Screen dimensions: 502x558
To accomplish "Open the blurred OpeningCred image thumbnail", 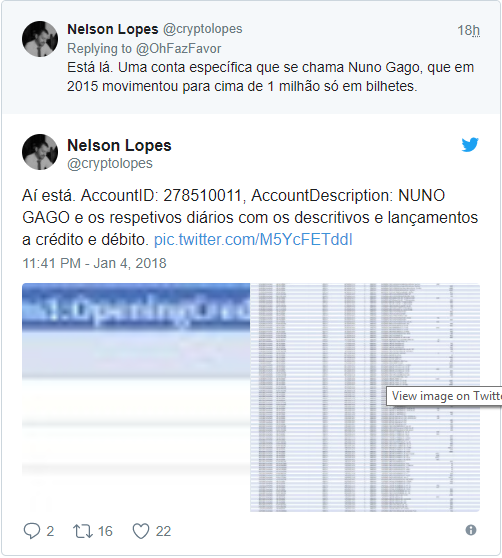I will pos(136,398).
